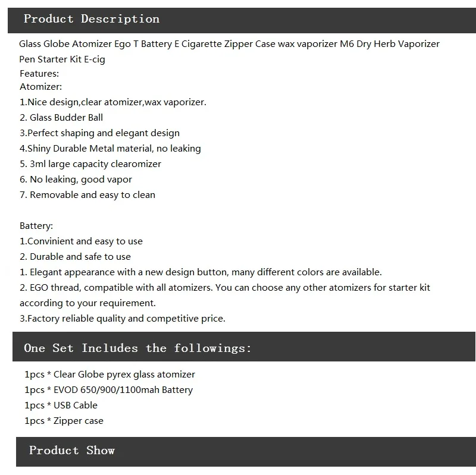Click the EGO thread compatibility sentence

(x=225, y=295)
